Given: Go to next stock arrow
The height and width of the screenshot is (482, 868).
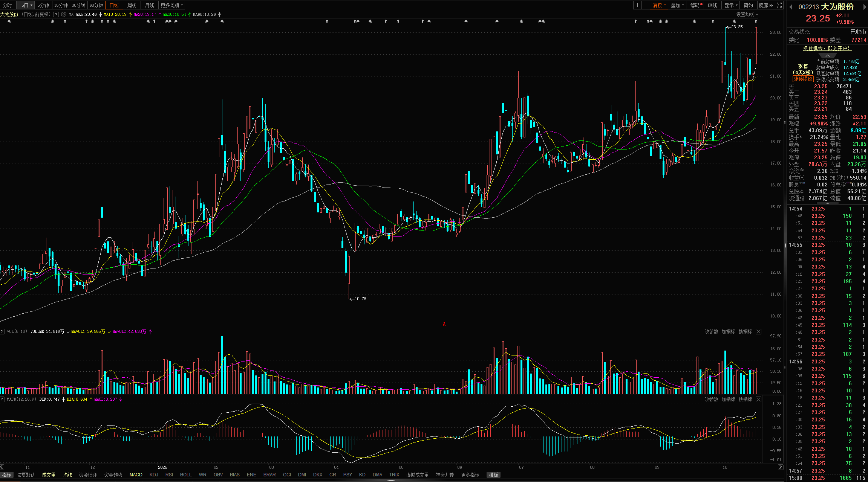Looking at the screenshot, I should (865, 7).
